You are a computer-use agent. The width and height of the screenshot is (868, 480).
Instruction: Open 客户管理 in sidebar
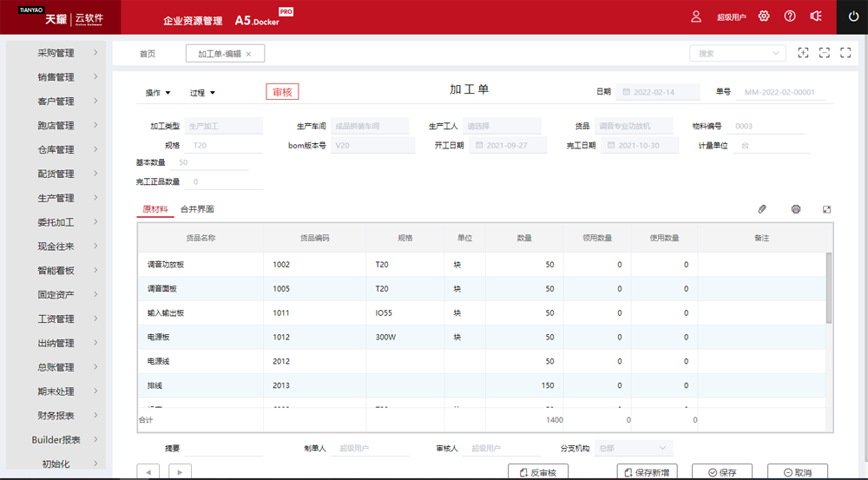pyautogui.click(x=56, y=102)
